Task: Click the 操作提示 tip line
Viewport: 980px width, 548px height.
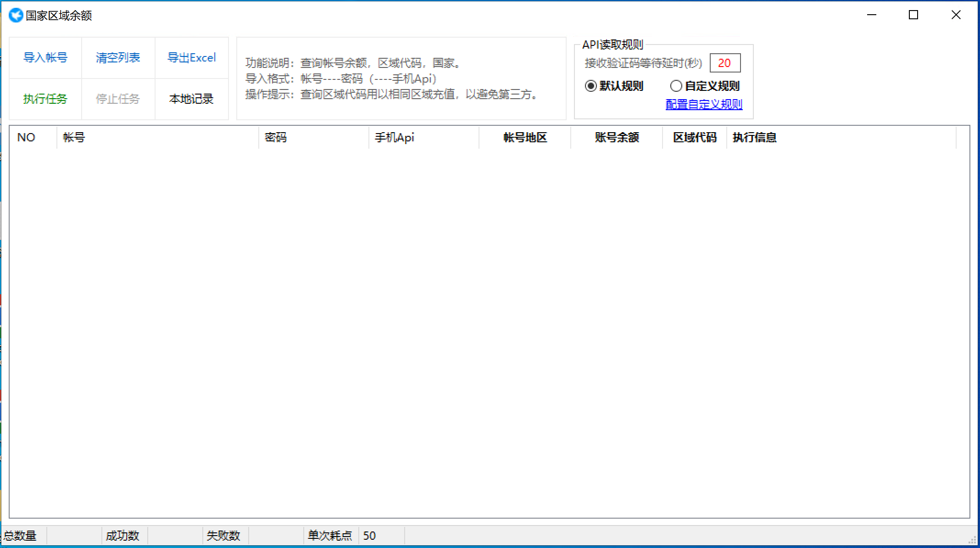Action: pos(392,94)
